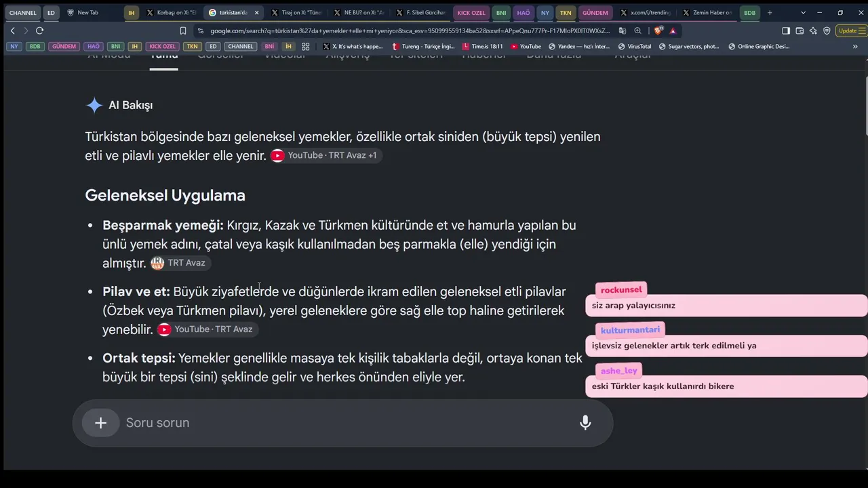
Task: Expand the HAÖ tab group in tab strip
Action: 523,13
